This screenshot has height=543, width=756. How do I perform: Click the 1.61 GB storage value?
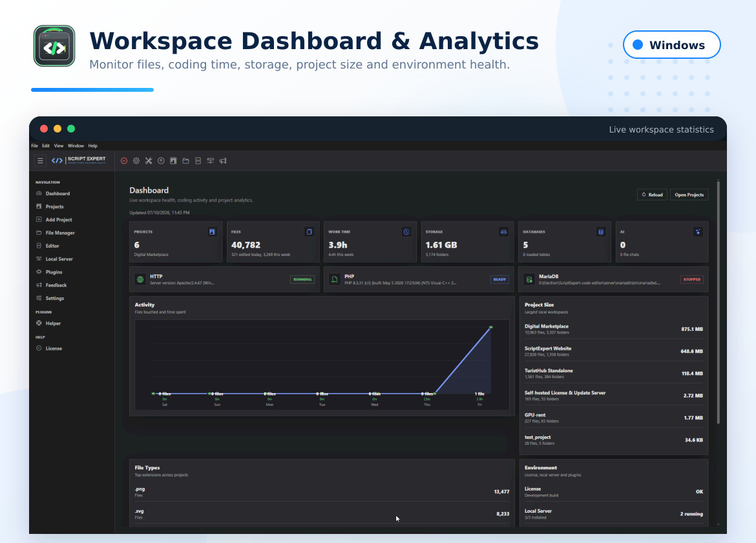pyautogui.click(x=441, y=245)
